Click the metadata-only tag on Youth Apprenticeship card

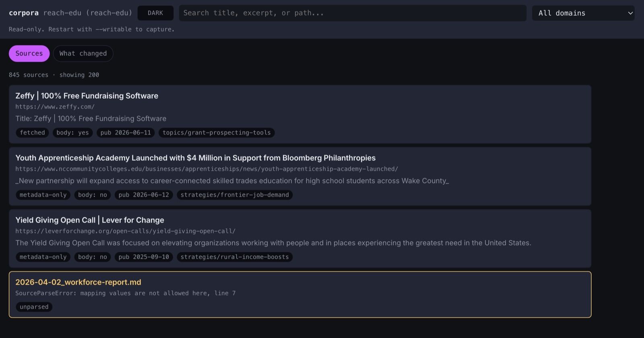tap(43, 195)
